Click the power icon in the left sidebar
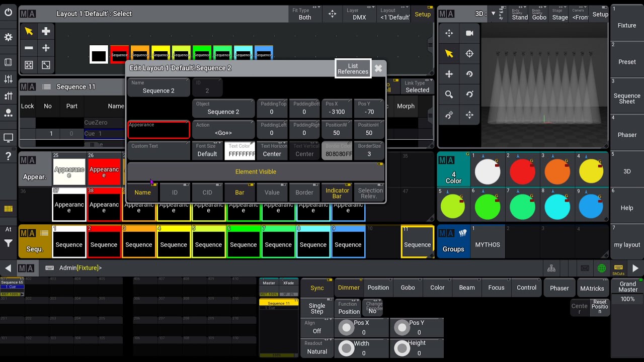 (8, 13)
